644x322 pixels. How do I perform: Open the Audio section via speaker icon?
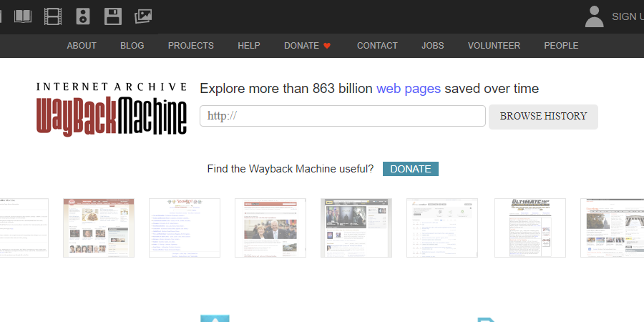coord(83,16)
